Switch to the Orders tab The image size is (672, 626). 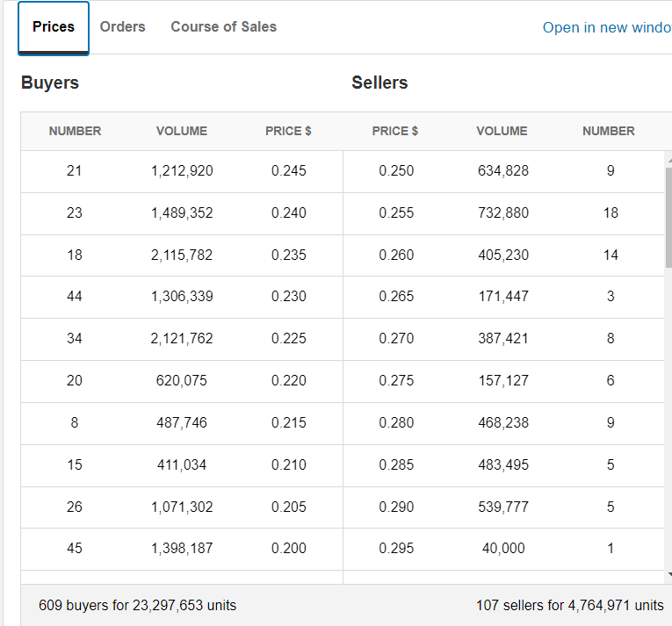tap(122, 27)
